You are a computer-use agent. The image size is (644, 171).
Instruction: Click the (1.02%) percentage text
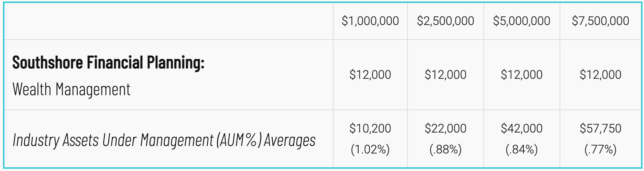(x=370, y=150)
